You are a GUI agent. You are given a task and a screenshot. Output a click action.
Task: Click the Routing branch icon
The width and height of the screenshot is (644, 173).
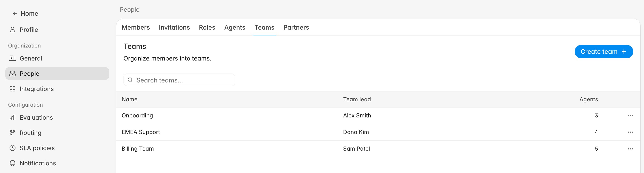click(x=12, y=133)
